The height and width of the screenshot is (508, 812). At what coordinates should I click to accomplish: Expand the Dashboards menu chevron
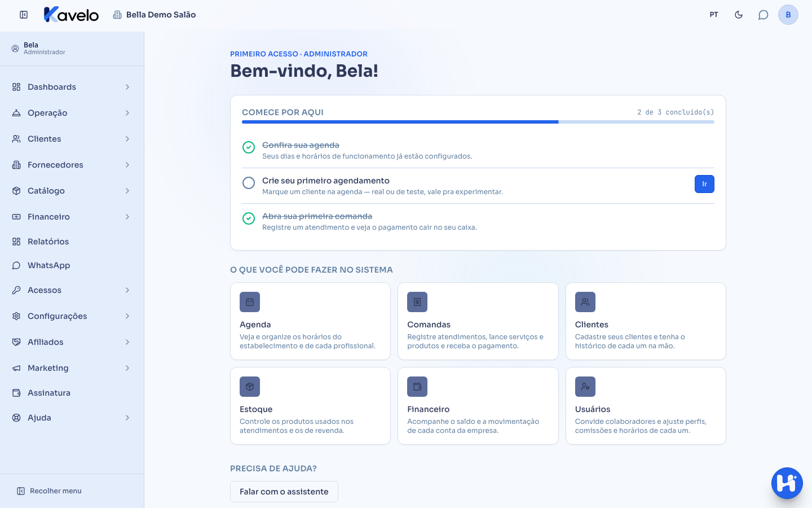(127, 87)
